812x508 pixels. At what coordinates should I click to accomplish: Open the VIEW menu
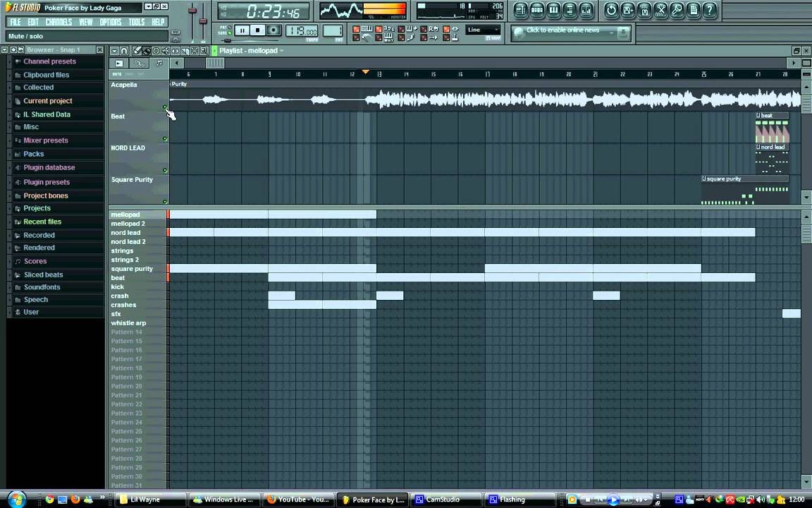point(86,22)
